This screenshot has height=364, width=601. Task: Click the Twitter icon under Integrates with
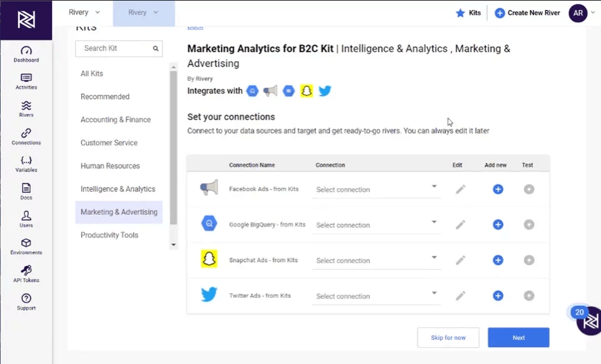(325, 91)
